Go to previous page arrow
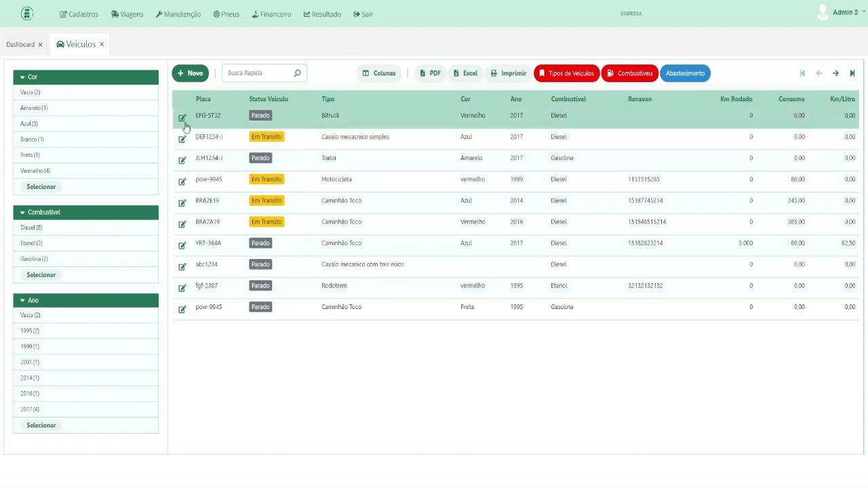The width and height of the screenshot is (868, 488). tap(819, 73)
